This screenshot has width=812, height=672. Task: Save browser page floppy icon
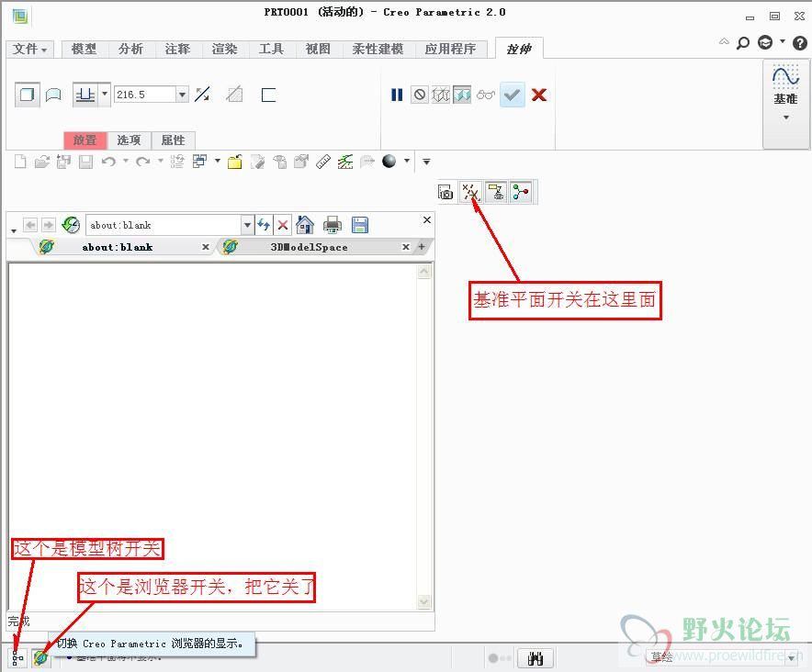coord(360,225)
